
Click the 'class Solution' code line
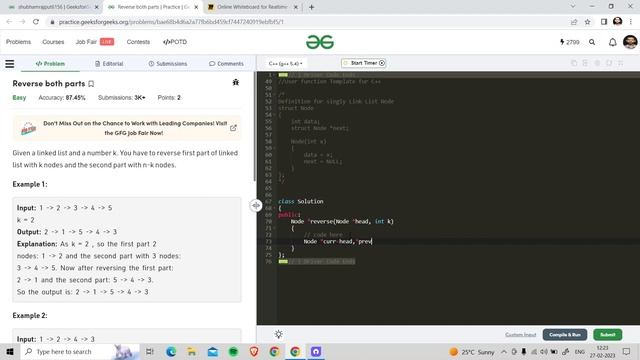point(300,201)
